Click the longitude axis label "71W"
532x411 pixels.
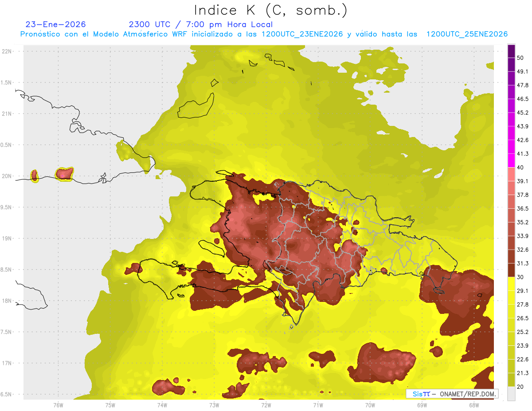click(x=318, y=405)
